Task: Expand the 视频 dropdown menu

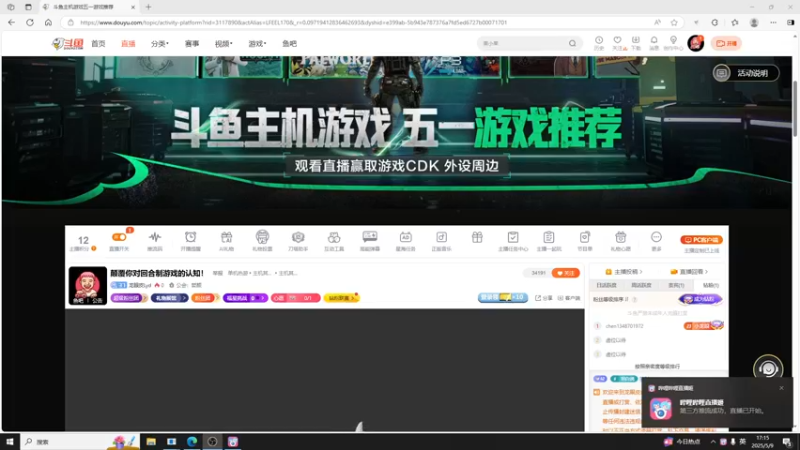Action: tap(223, 44)
